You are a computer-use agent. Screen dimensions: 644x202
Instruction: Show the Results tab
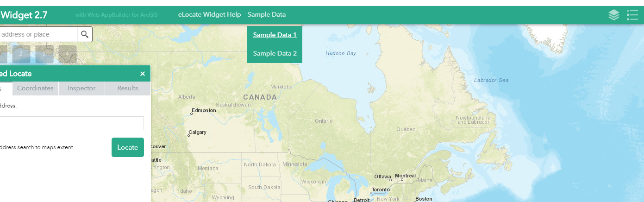click(128, 88)
